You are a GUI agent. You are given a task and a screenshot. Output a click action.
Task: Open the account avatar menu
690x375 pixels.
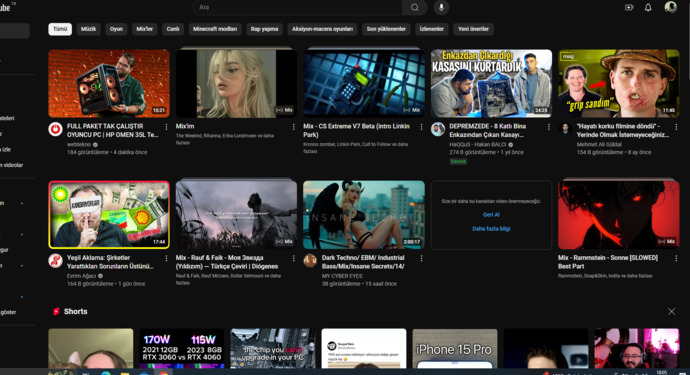(671, 7)
